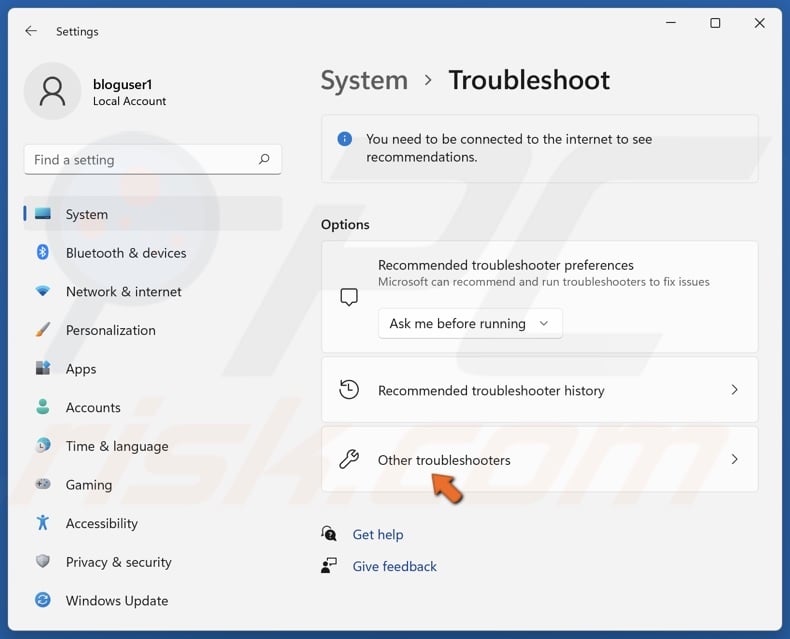Click the Gaming controller icon
Viewport: 790px width, 639px height.
coord(43,484)
